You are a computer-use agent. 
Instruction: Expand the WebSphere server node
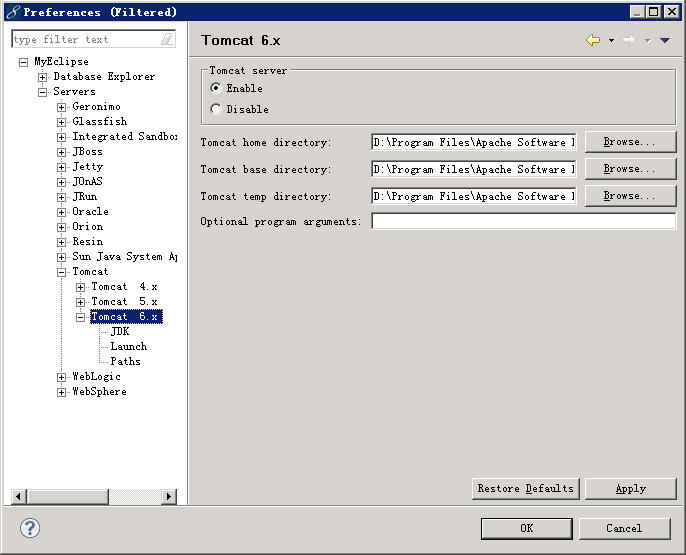[x=62, y=392]
